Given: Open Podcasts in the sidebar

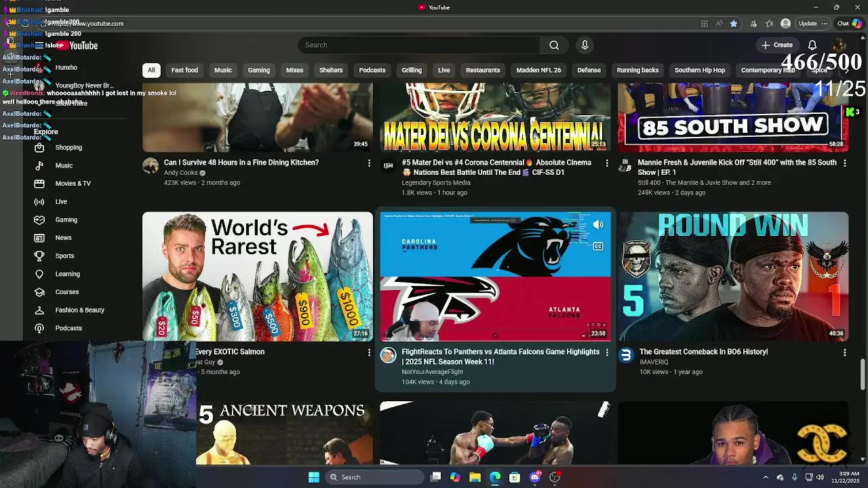Looking at the screenshot, I should [68, 328].
